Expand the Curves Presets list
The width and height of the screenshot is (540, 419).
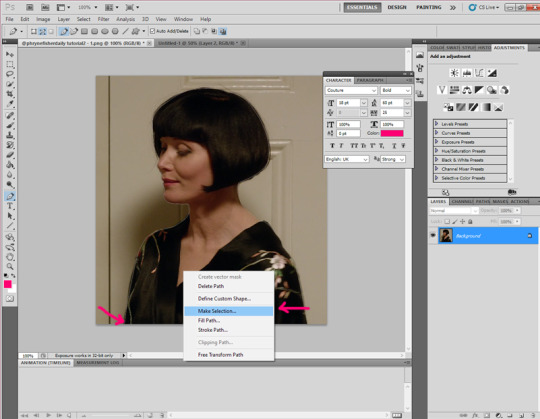[470, 133]
